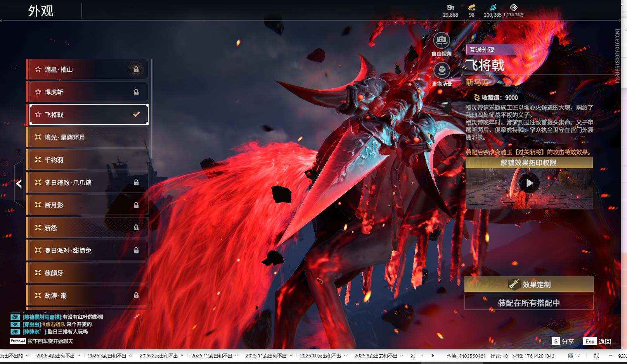627x364 pixels.
Task: Click the 求和: 17614201843 status value
Action: pyautogui.click(x=533, y=356)
